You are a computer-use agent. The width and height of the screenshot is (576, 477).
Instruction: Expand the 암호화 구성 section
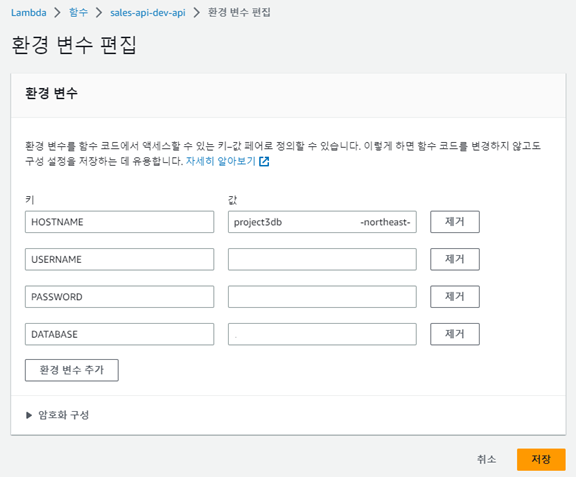[x=58, y=415]
